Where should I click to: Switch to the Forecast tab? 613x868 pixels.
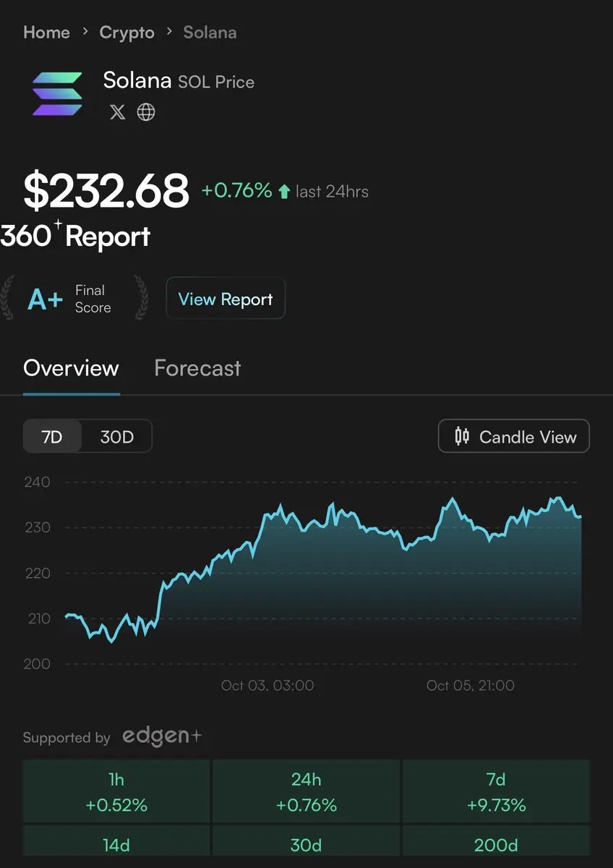[197, 368]
